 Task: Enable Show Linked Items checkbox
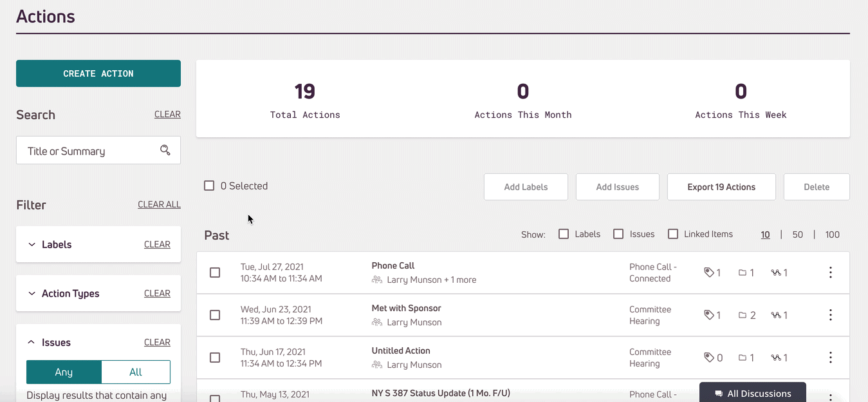(673, 234)
